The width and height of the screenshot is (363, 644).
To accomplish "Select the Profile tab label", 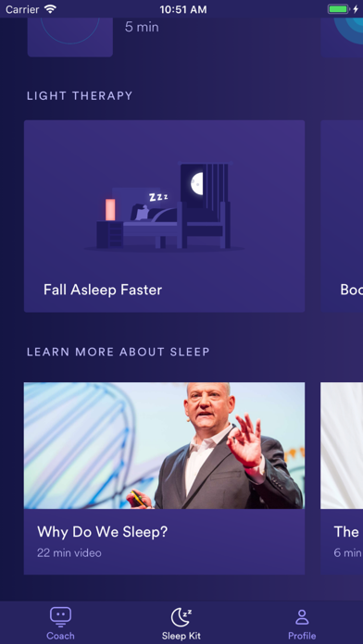I will pyautogui.click(x=302, y=636).
